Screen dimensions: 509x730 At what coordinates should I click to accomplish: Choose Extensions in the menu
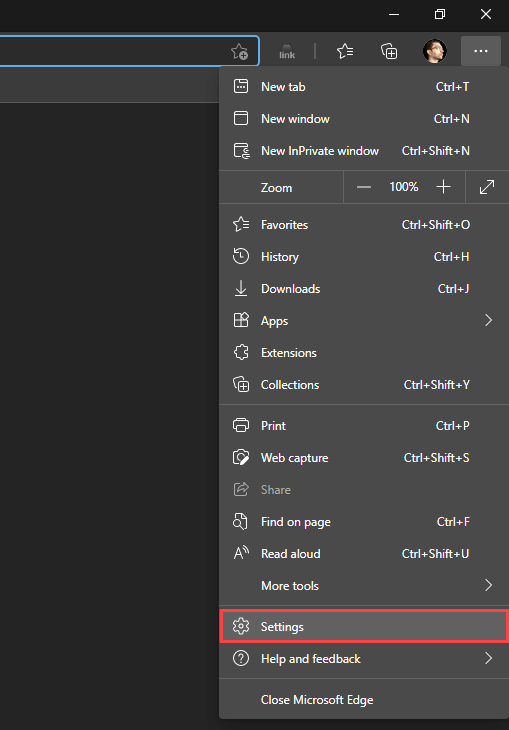(x=364, y=353)
